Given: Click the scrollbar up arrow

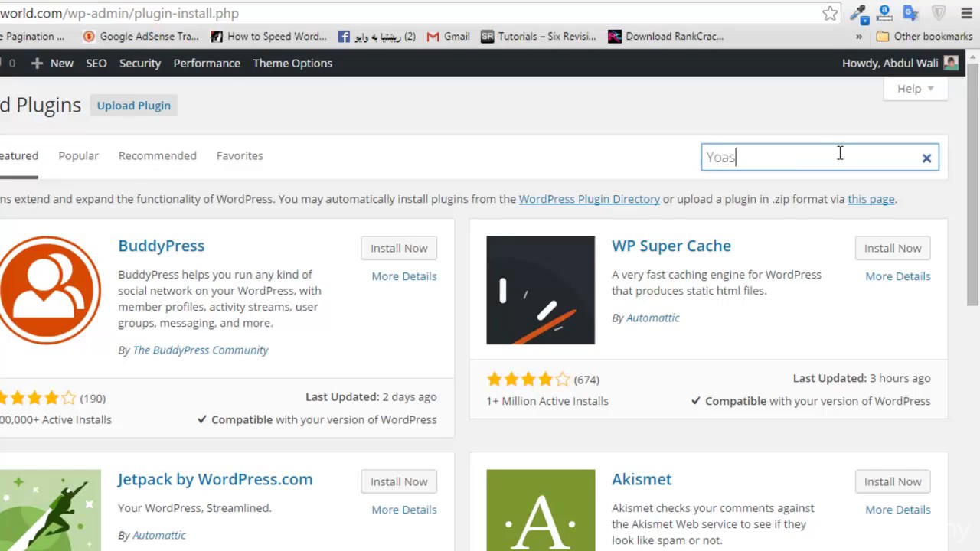Looking at the screenshot, I should [972, 56].
